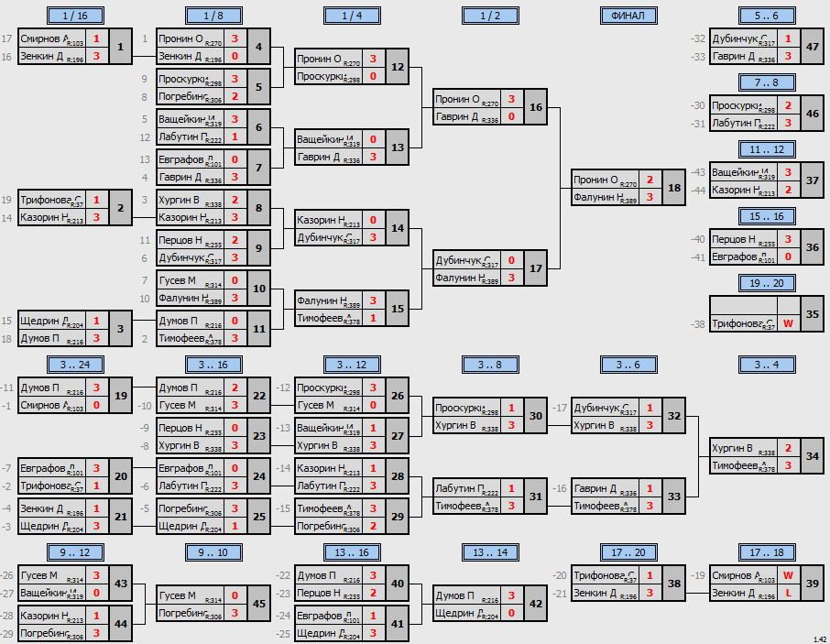Click the "W" score for Трифонова in match 35
Viewport: 830px width, 644px height.
(788, 323)
